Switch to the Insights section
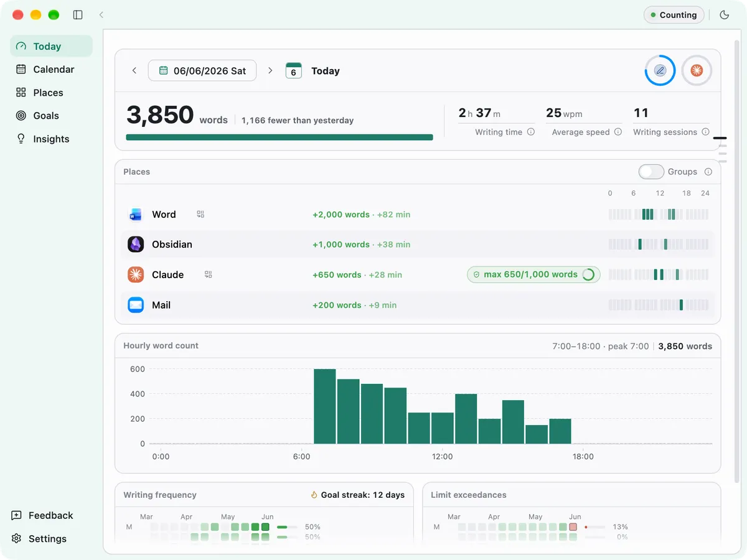The image size is (747, 560). coord(51,139)
